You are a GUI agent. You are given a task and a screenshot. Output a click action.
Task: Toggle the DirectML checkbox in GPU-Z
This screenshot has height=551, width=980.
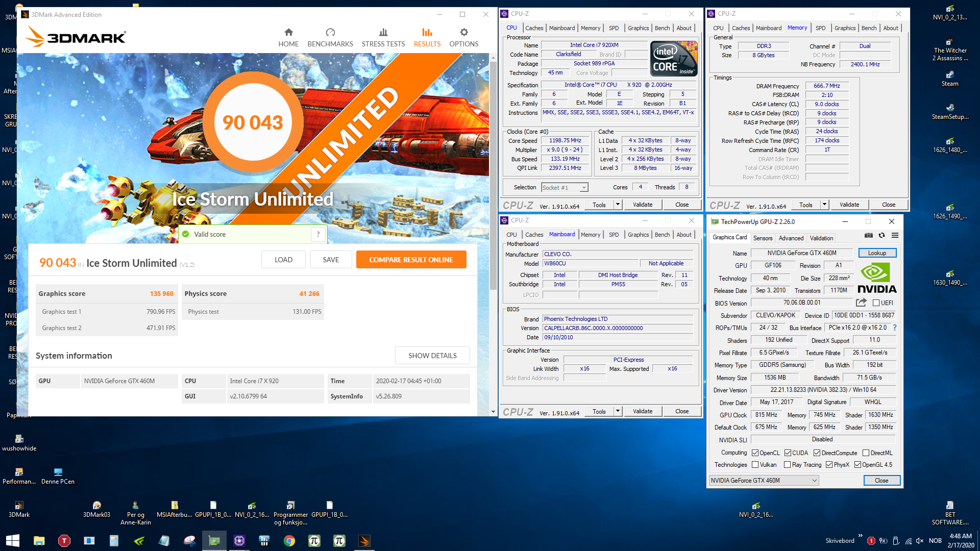pyautogui.click(x=866, y=453)
